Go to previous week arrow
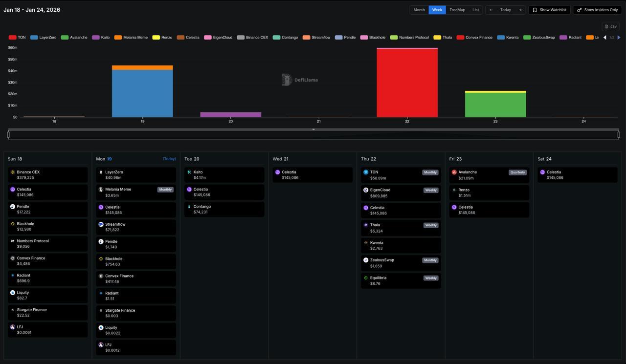The width and height of the screenshot is (626, 364). point(491,10)
